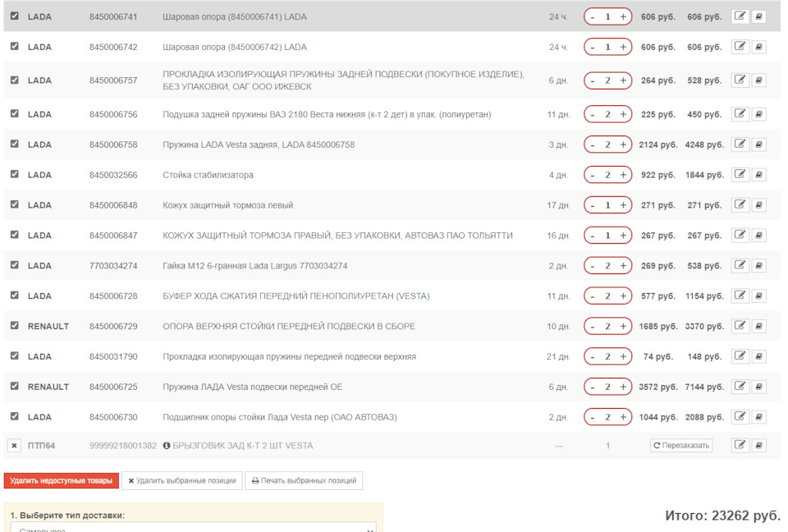This screenshot has width=788, height=532.
Task: Edit the Стойка стабилизатора row via pencil icon
Action: [740, 175]
